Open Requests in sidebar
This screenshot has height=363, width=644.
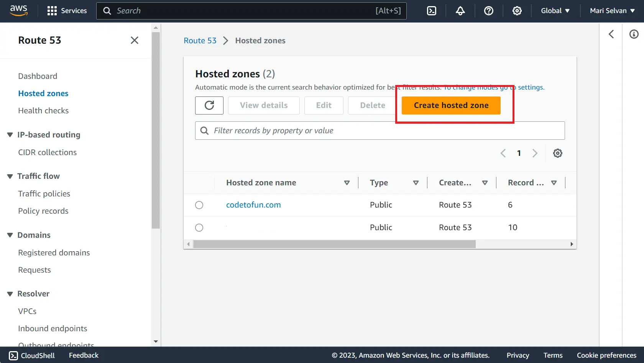click(x=34, y=270)
